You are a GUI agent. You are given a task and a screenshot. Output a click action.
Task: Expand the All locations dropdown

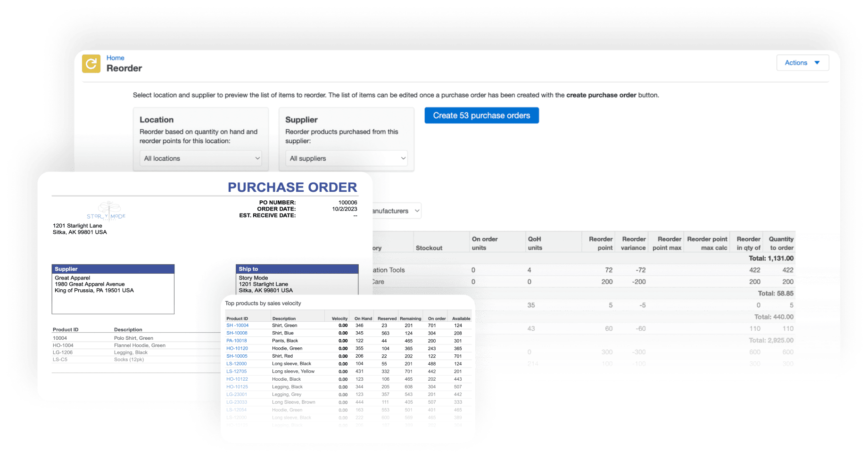pos(201,158)
